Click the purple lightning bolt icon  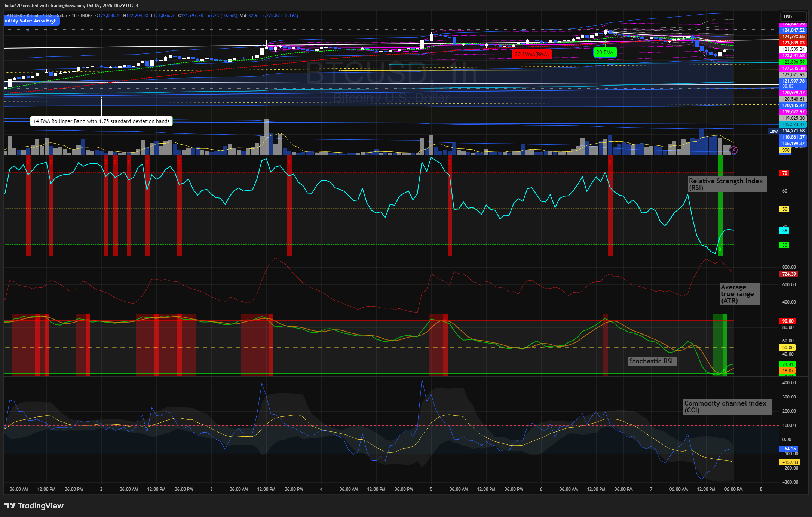click(733, 150)
